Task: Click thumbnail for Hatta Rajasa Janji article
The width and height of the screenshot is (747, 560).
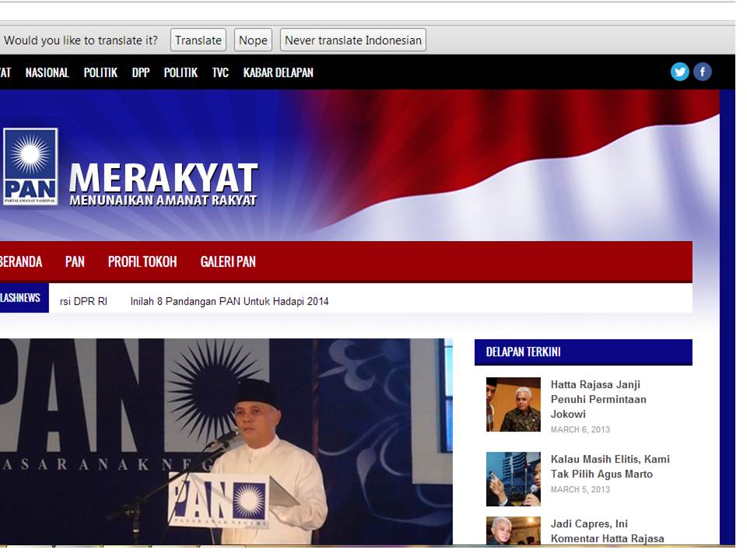Action: [x=513, y=404]
